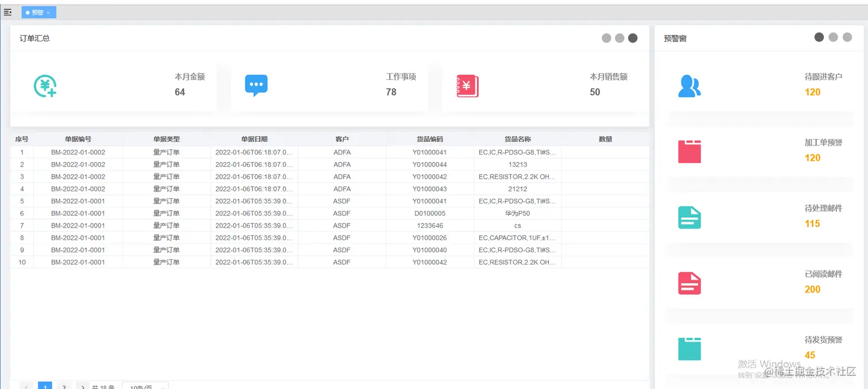Click goods name 华为P50 in row 6

click(x=518, y=213)
